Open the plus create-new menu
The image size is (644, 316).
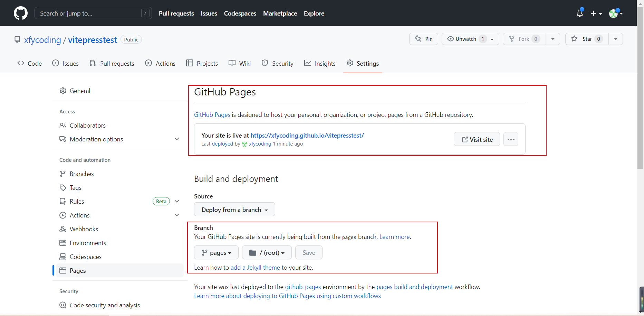[x=596, y=13]
